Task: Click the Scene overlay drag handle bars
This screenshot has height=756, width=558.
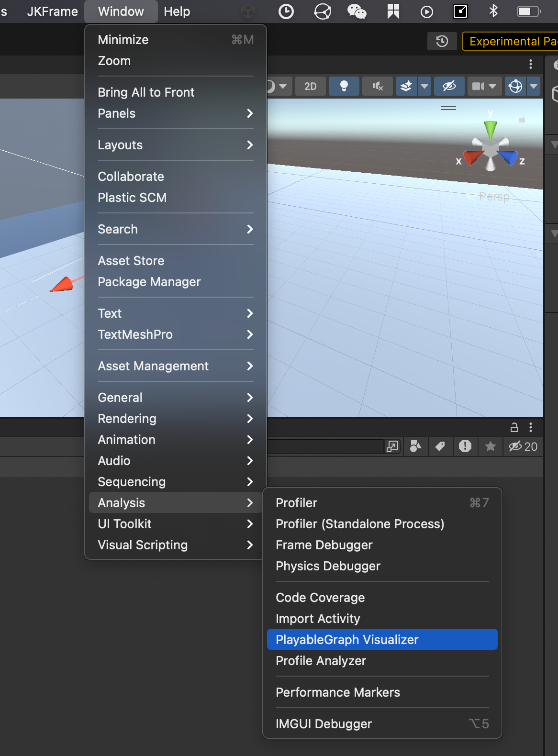Action: click(x=448, y=109)
